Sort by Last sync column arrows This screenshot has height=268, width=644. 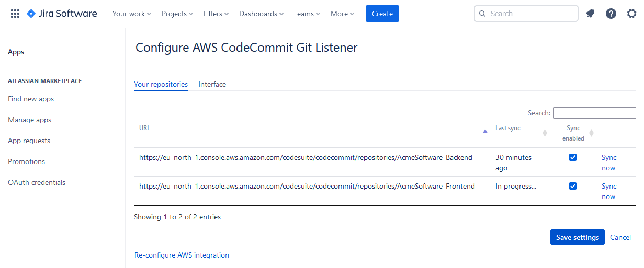pos(545,133)
